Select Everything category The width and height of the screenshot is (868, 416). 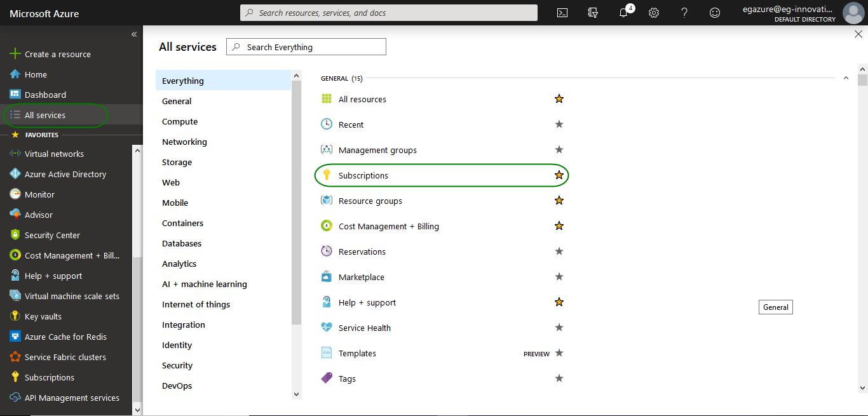[223, 81]
